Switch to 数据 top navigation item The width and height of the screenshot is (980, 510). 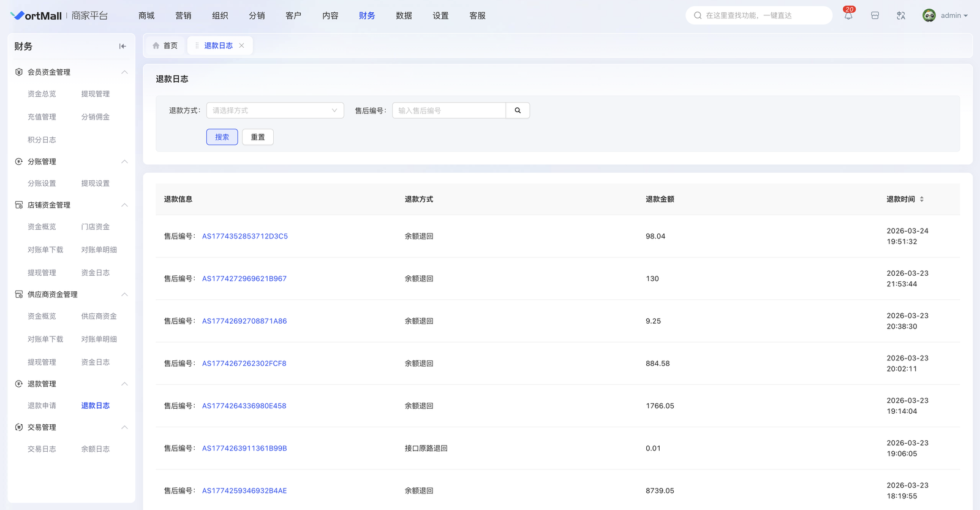click(x=404, y=16)
